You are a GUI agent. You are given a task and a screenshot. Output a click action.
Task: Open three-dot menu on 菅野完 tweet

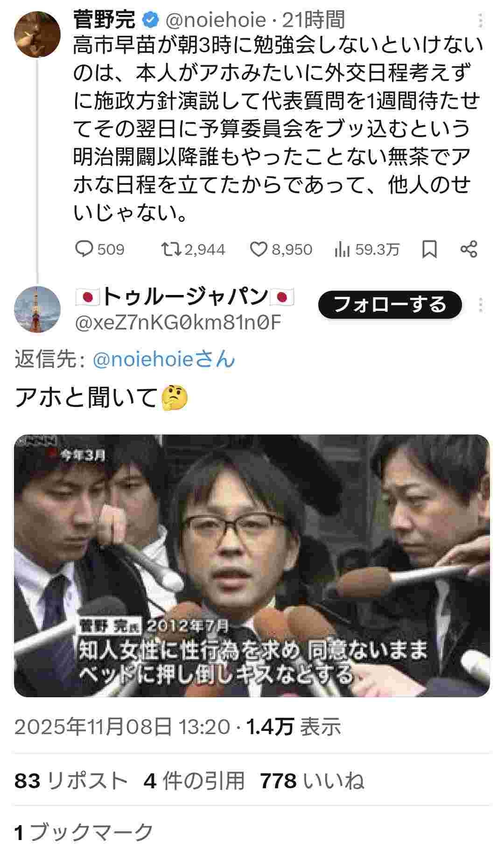pos(481,21)
